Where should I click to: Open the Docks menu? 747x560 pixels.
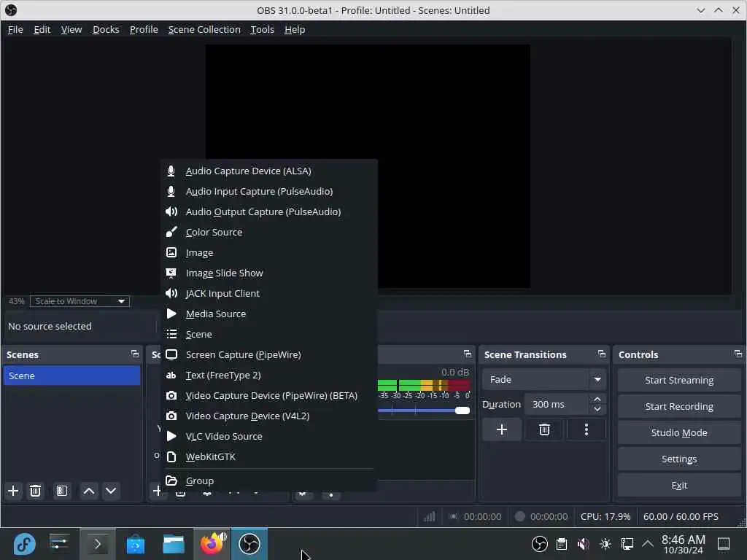click(x=106, y=29)
